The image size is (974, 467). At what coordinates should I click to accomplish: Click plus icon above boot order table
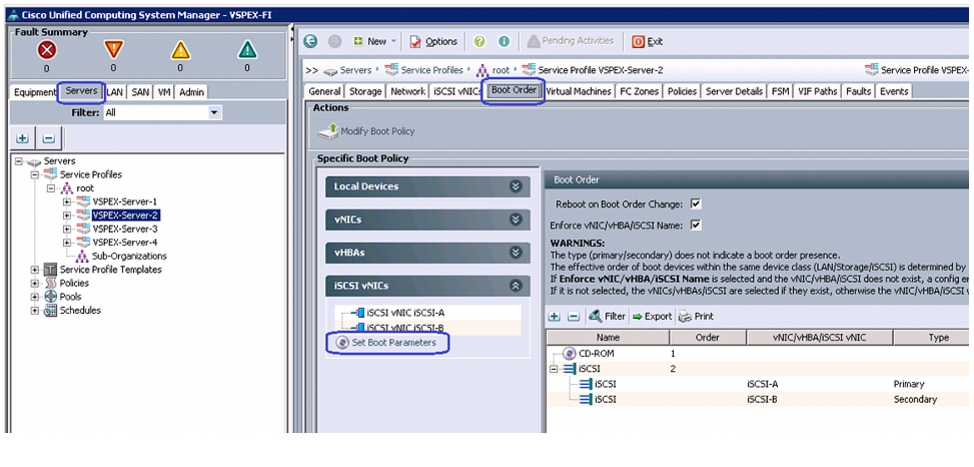(555, 317)
